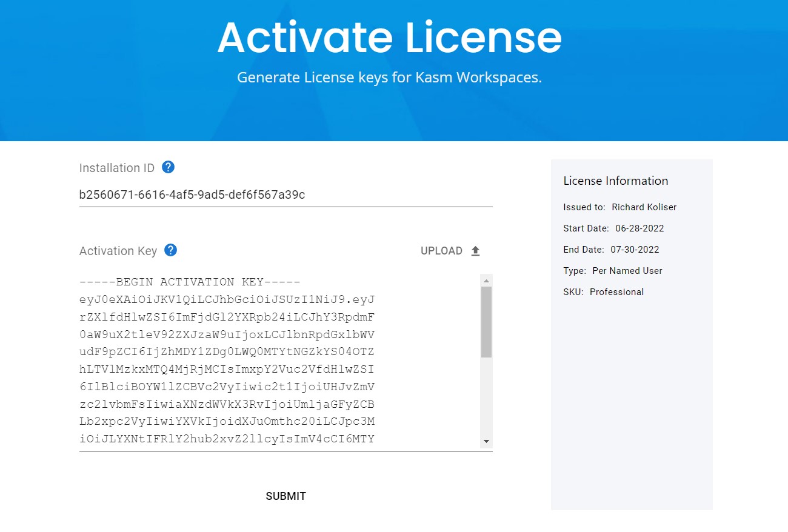Click the End Date value 07-30-2022
The width and height of the screenshot is (788, 532).
pyautogui.click(x=634, y=250)
